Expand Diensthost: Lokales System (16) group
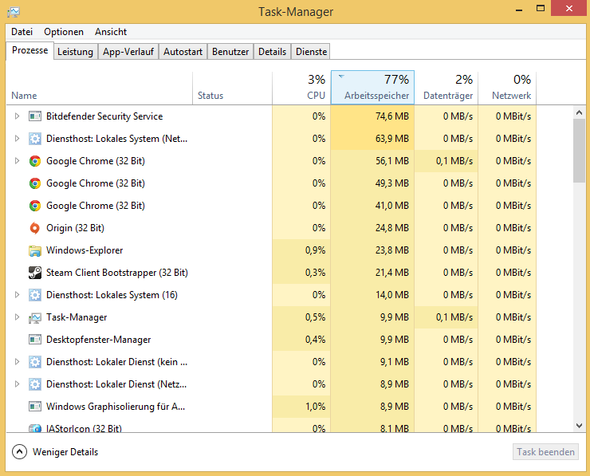The height and width of the screenshot is (476, 590). coord(17,295)
